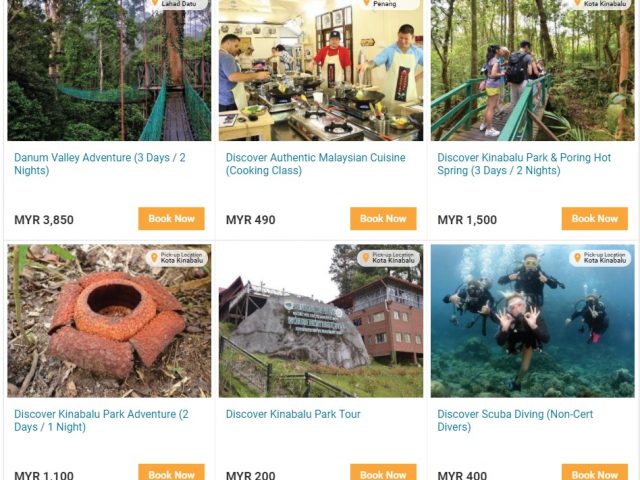Open Danum Valley Adventure title link

pyautogui.click(x=100, y=164)
